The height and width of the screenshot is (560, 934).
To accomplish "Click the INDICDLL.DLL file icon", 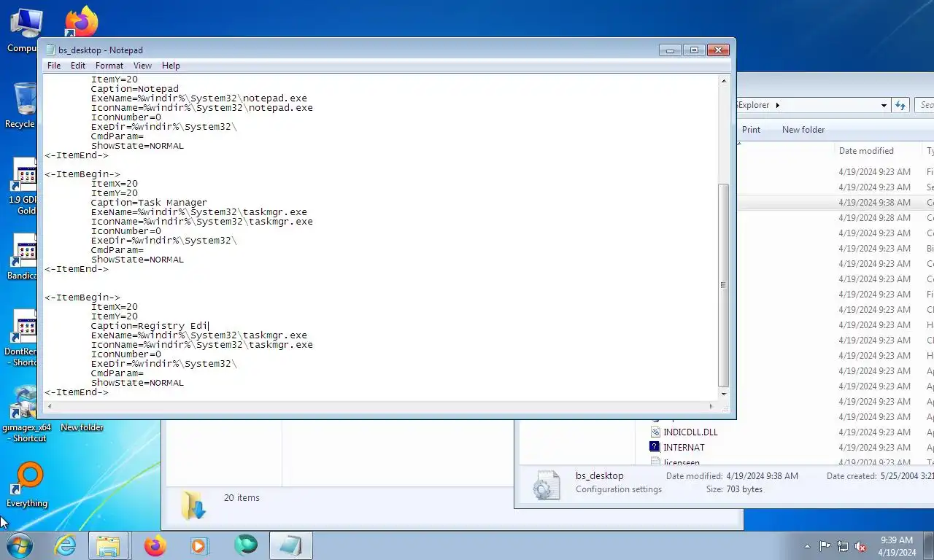I will click(x=655, y=432).
